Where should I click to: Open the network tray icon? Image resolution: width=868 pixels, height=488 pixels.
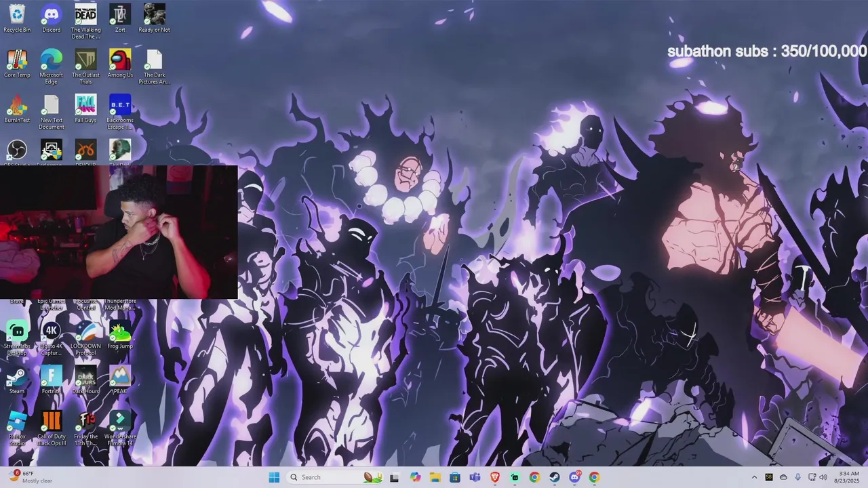(x=812, y=477)
